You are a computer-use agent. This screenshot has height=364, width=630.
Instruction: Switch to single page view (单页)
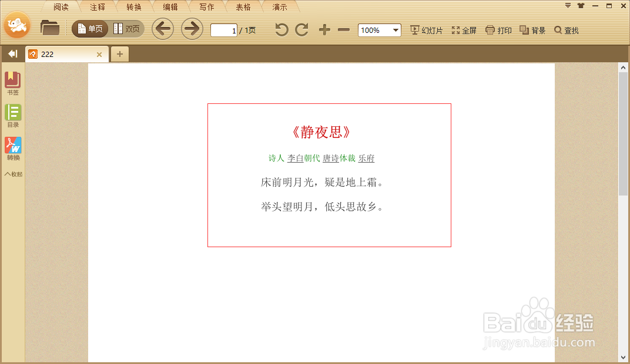[90, 29]
